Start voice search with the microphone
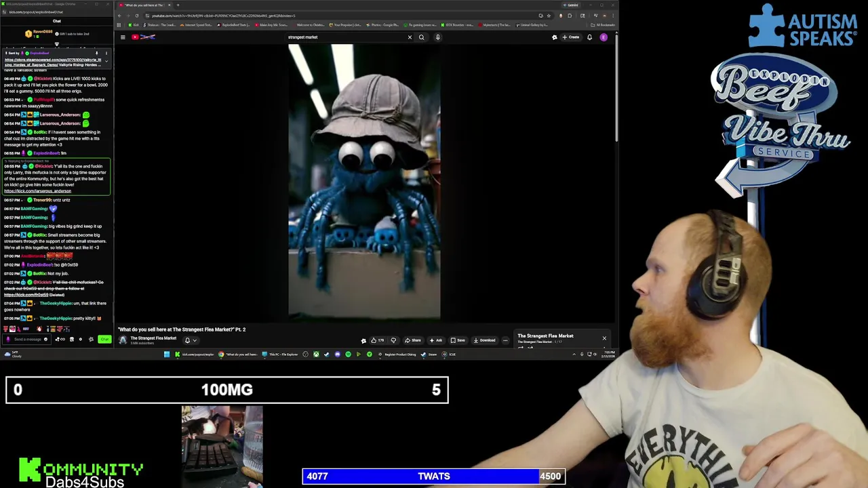868x488 pixels. pos(438,37)
